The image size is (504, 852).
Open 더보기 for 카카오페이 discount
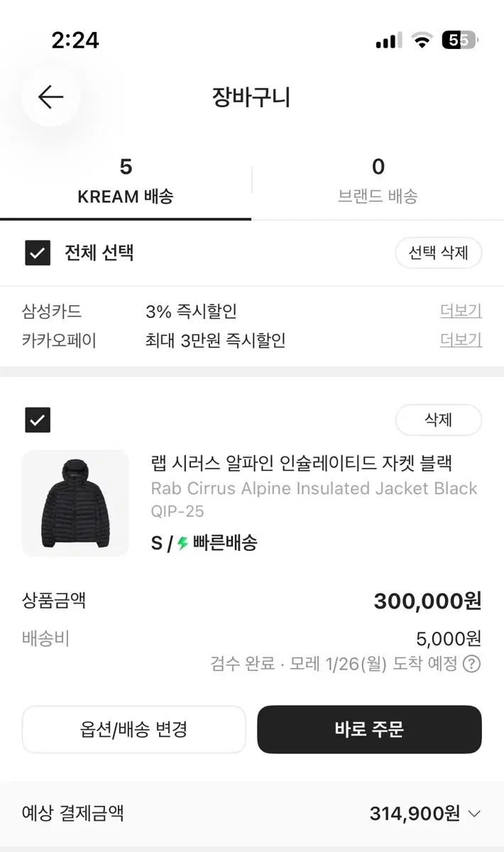[x=461, y=340]
